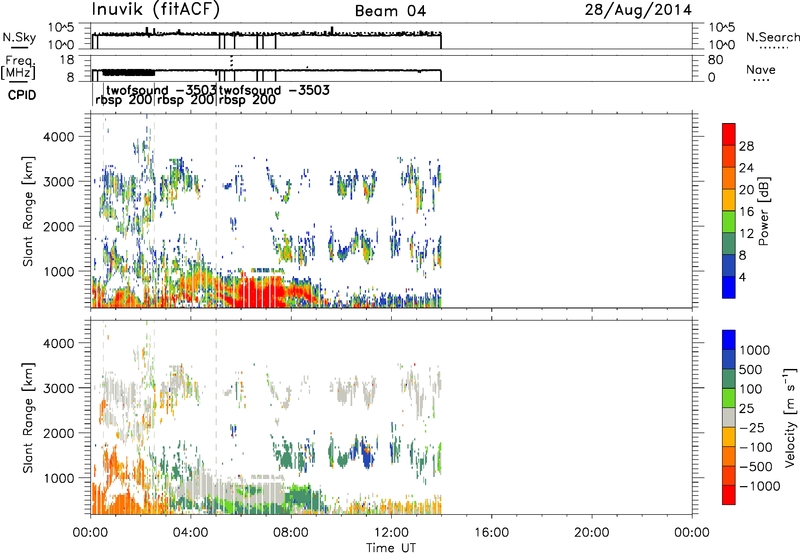
Task: Click the date '28/Aug/2014'
Action: [x=638, y=10]
